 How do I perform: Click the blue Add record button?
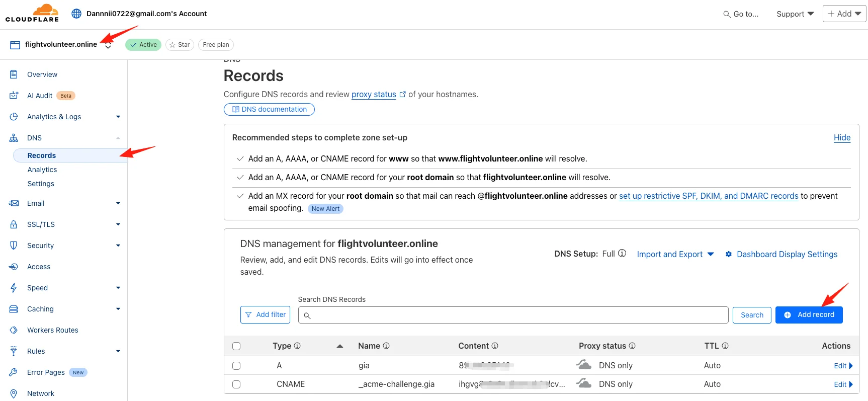coord(809,315)
